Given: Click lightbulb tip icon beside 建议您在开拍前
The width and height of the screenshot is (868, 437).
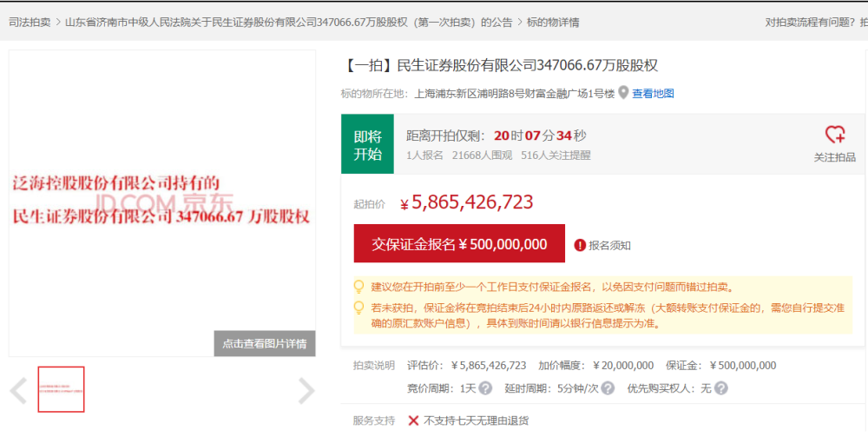Looking at the screenshot, I should 359,287.
